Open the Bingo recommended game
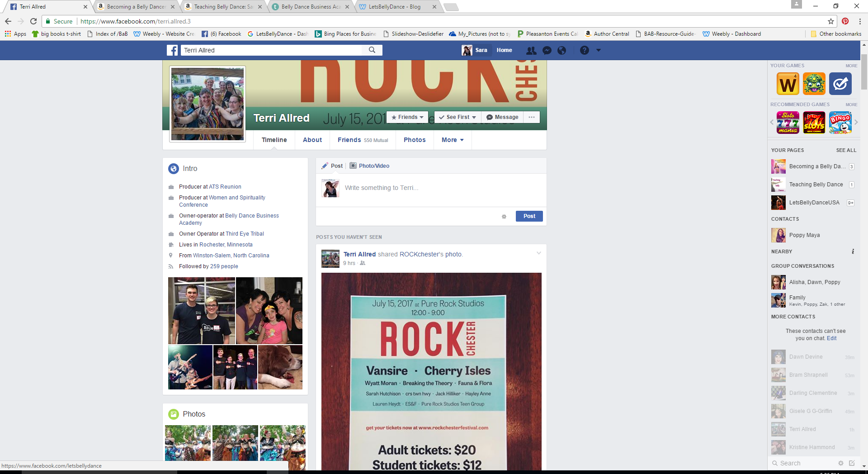Viewport: 868px width, 474px height. click(840, 123)
